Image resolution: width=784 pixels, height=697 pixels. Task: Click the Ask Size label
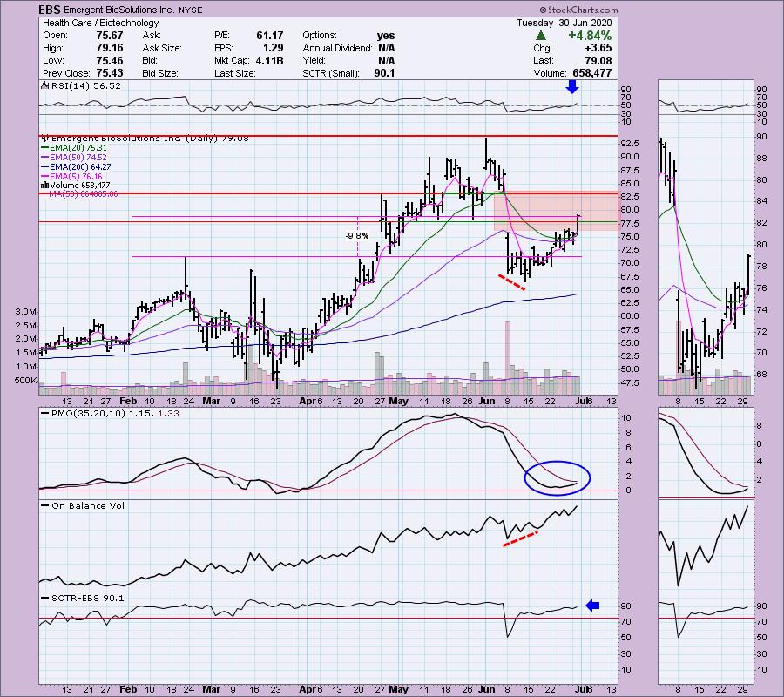click(162, 48)
